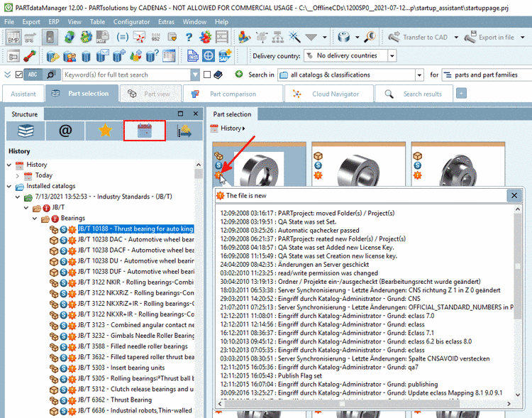Toggle the ABC text search mode button
This screenshot has height=418, width=532.
tap(33, 75)
